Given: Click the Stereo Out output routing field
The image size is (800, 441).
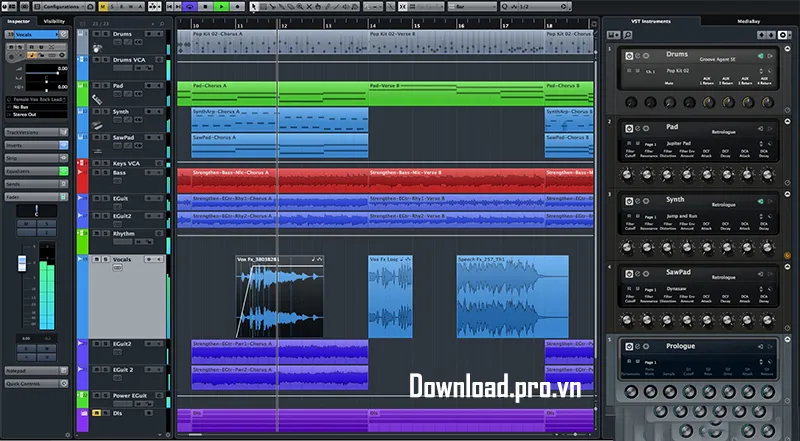Looking at the screenshot, I should click(x=36, y=115).
